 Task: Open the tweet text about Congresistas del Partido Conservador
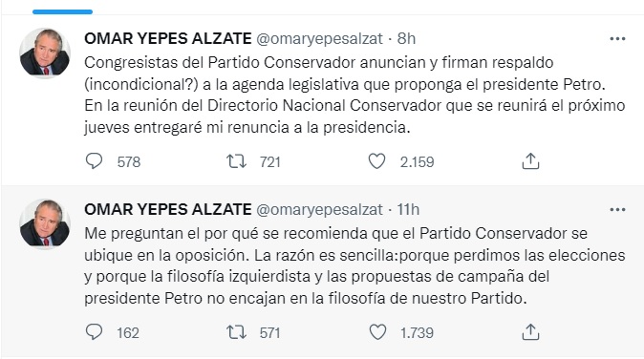coord(354,95)
